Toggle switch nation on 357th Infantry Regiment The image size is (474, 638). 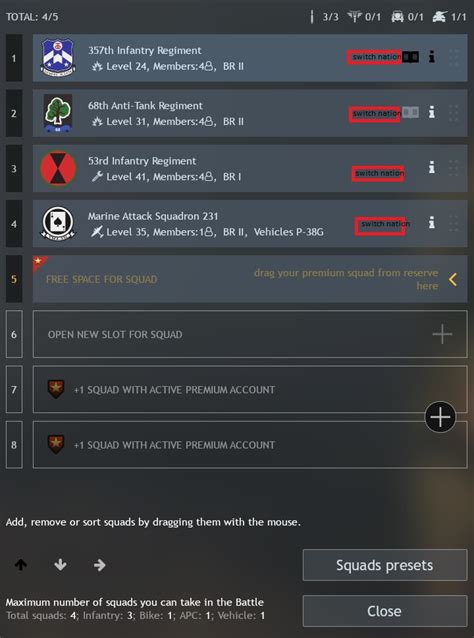coord(374,57)
